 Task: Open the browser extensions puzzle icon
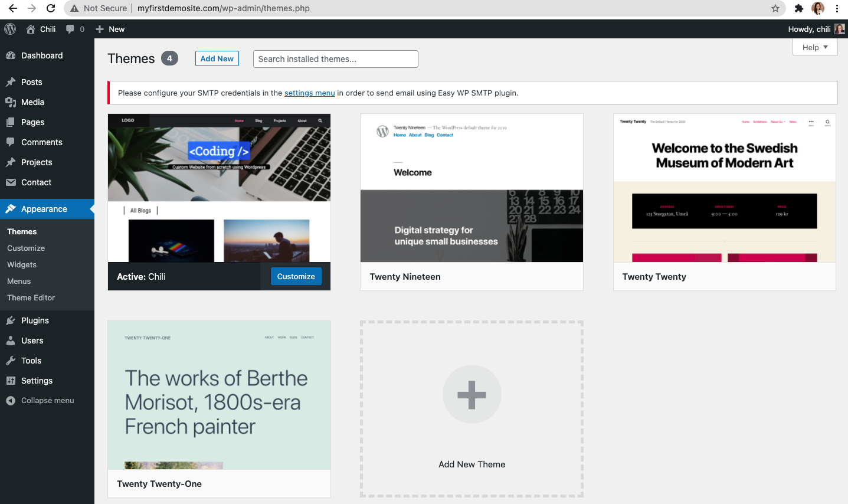[799, 8]
